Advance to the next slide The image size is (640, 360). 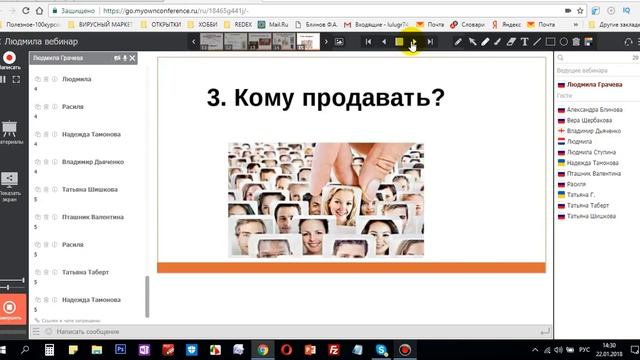[414, 42]
